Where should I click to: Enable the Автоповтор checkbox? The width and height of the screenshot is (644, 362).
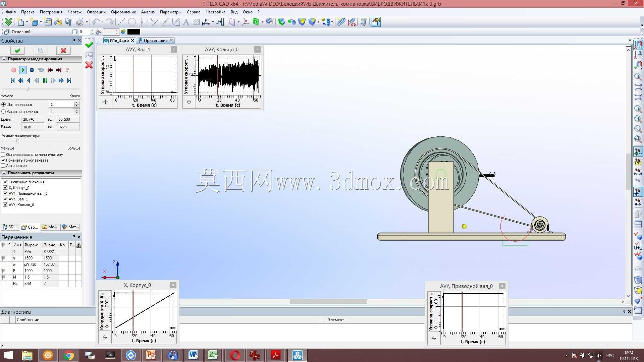(3, 166)
